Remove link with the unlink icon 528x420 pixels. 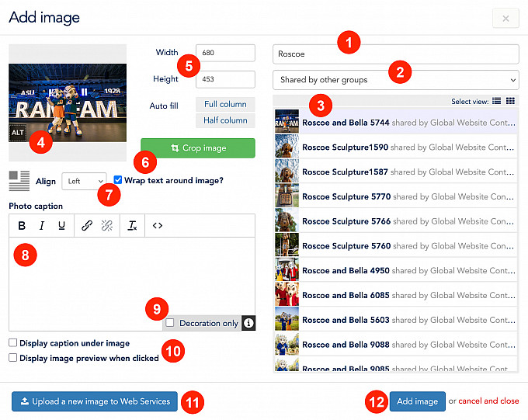point(106,225)
